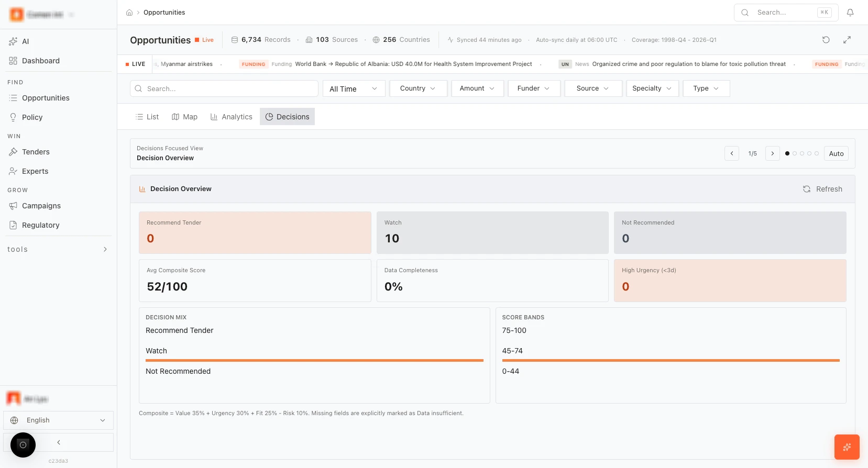
Task: Click the workspace logo at top-left
Action: pos(17,15)
